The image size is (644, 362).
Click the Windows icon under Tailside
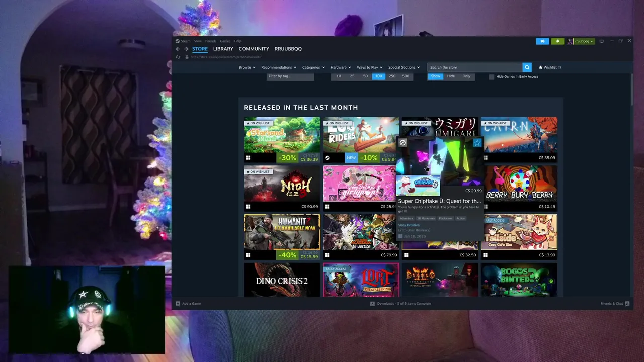pos(485,255)
